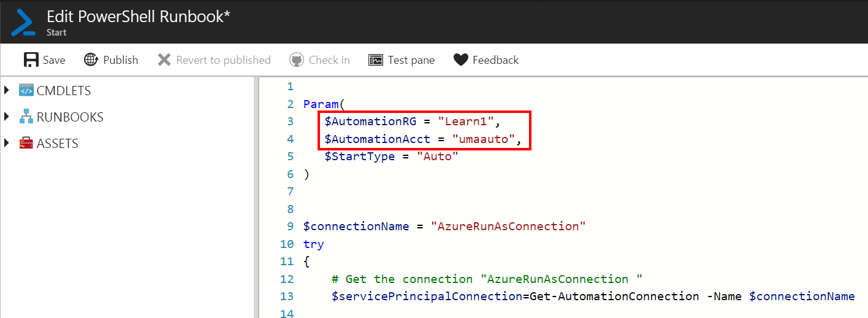
Task: Select Revert to published
Action: (x=214, y=60)
